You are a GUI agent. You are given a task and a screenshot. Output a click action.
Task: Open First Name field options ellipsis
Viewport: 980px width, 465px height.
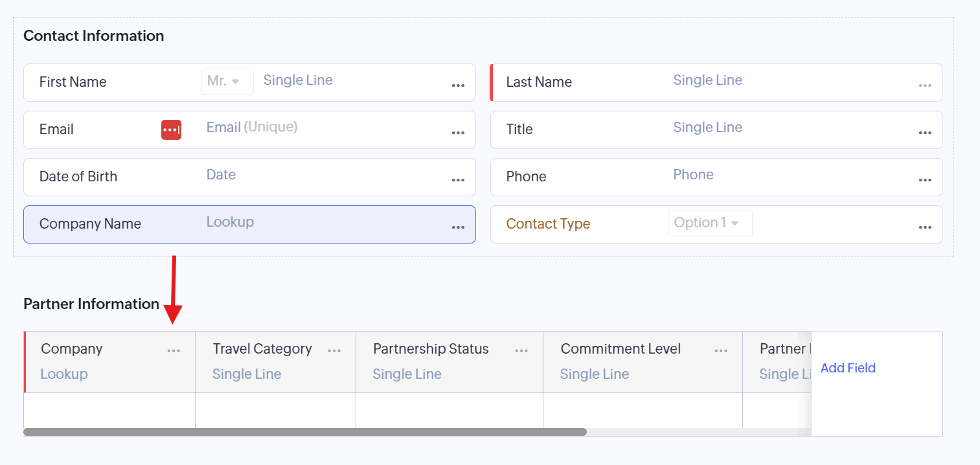pyautogui.click(x=458, y=85)
